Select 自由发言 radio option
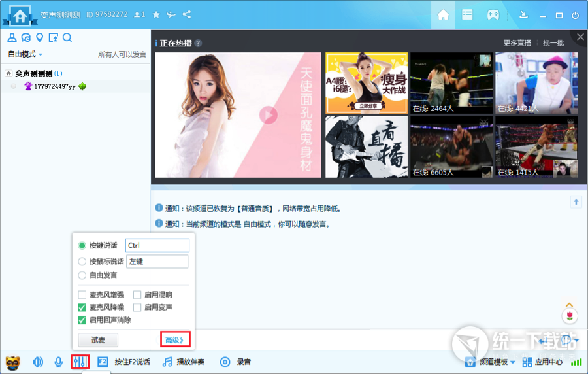The height and width of the screenshot is (374, 588). (82, 276)
